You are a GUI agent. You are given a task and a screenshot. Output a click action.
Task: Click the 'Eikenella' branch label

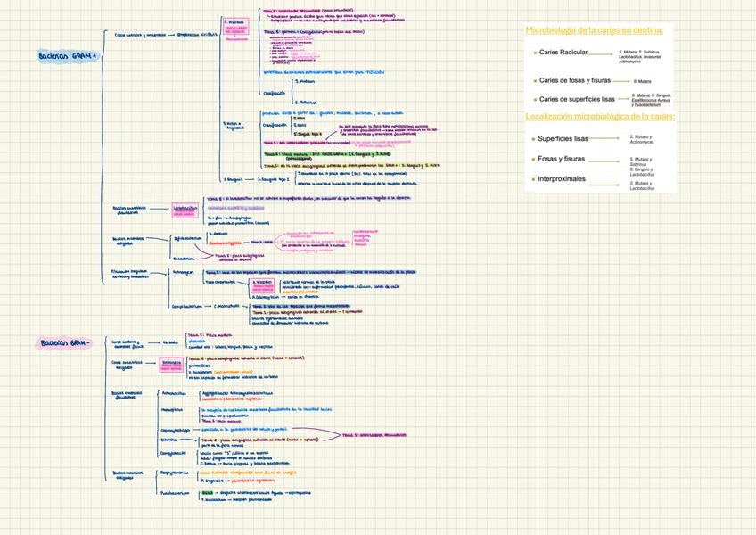coord(168,440)
